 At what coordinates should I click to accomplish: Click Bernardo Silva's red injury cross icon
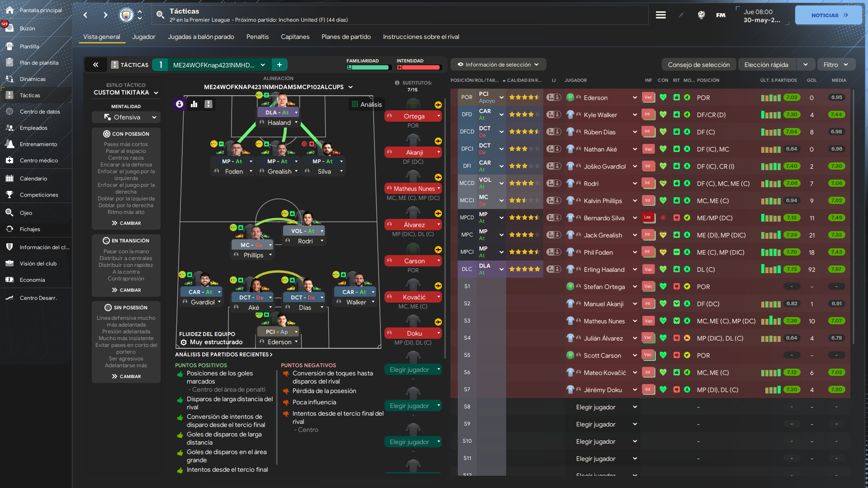point(663,218)
